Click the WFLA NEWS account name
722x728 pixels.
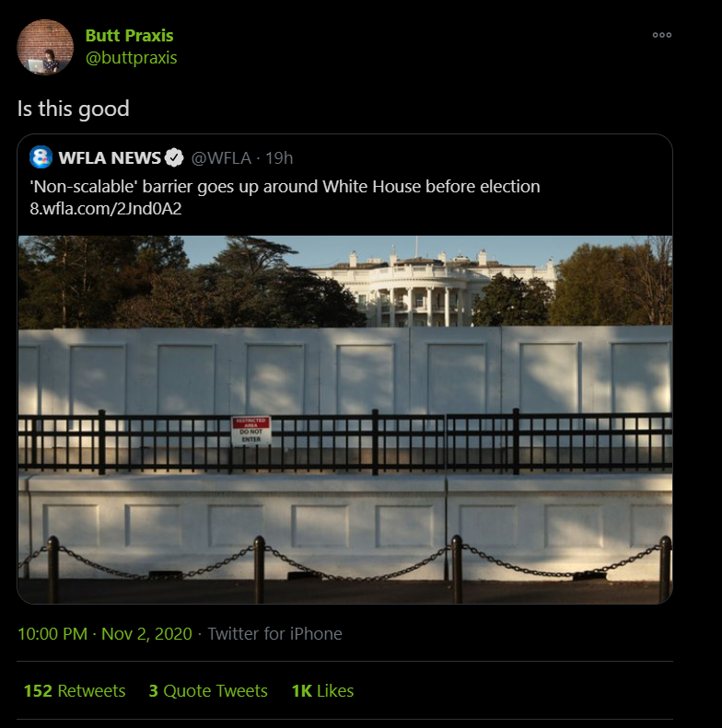click(109, 158)
